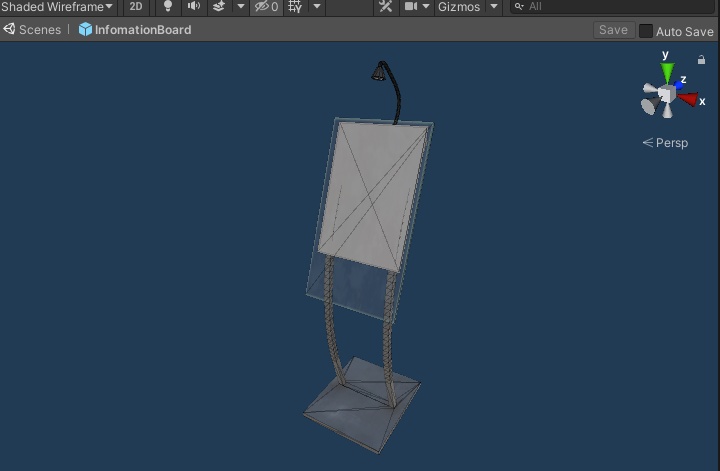Select the lamp on top of the board
720x471 pixels.
[379, 73]
